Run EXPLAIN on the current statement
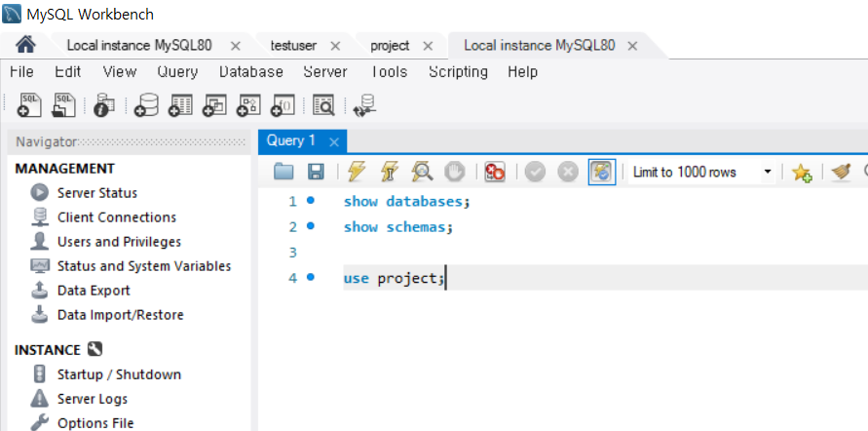 422,172
